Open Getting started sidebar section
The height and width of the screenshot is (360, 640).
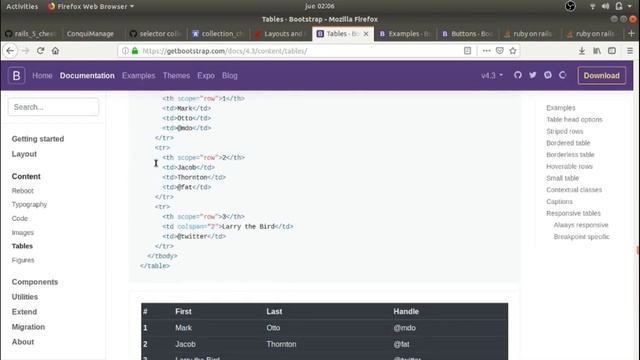click(x=38, y=139)
